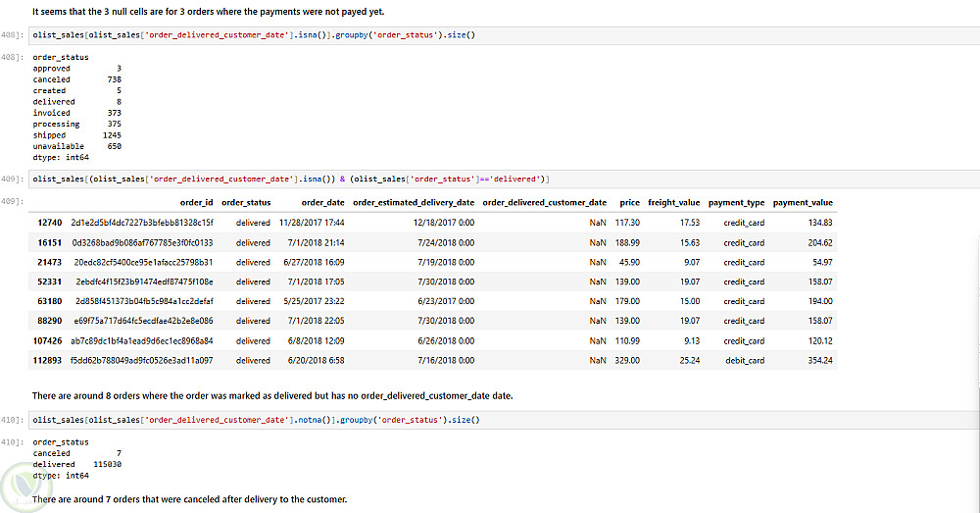Click the payment value 354.24 cell
The width and height of the screenshot is (980, 513).
point(821,360)
